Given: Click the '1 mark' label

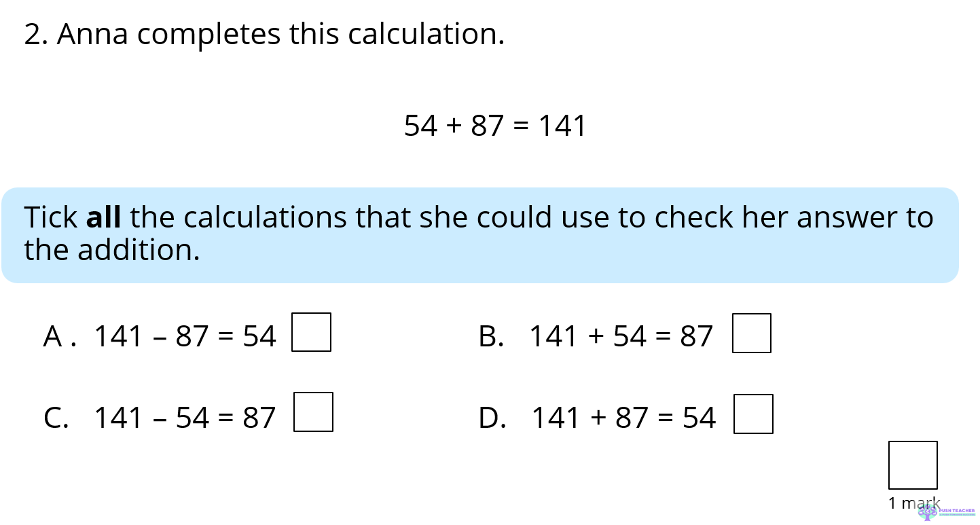Looking at the screenshot, I should tap(913, 503).
